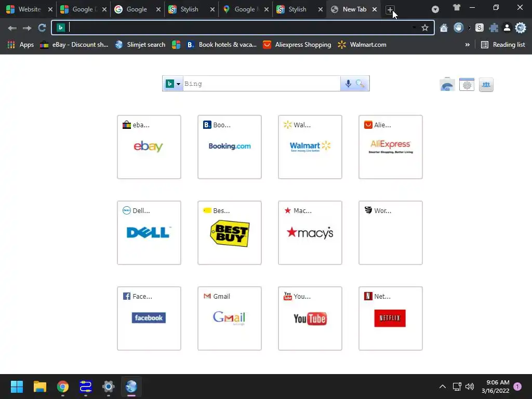Viewport: 532px width, 399px height.
Task: Go forward with the forward arrow button
Action: 27,28
